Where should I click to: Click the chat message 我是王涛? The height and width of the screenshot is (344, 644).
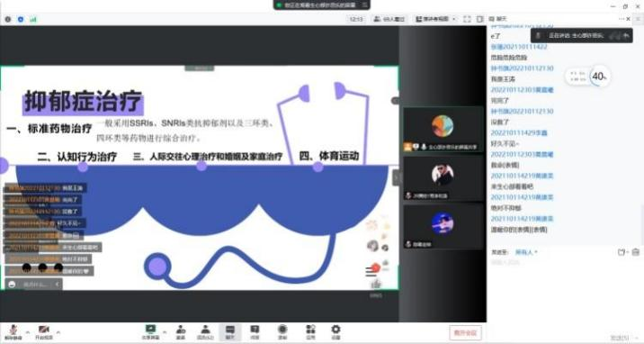click(x=503, y=79)
